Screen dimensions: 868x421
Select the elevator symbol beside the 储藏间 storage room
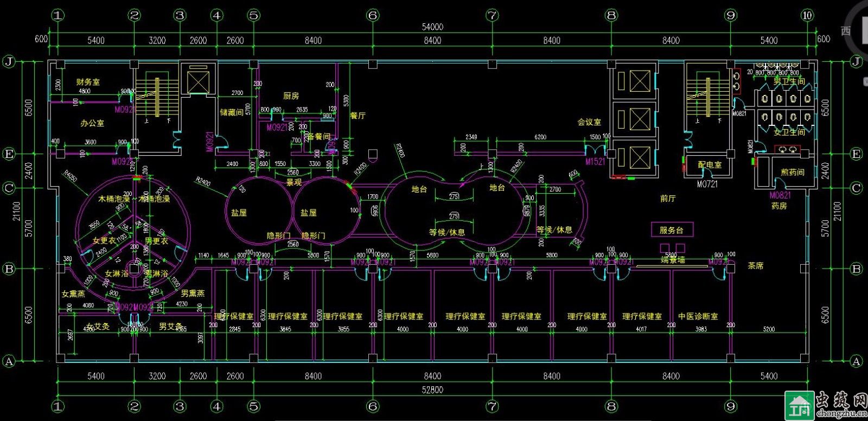pyautogui.click(x=194, y=81)
